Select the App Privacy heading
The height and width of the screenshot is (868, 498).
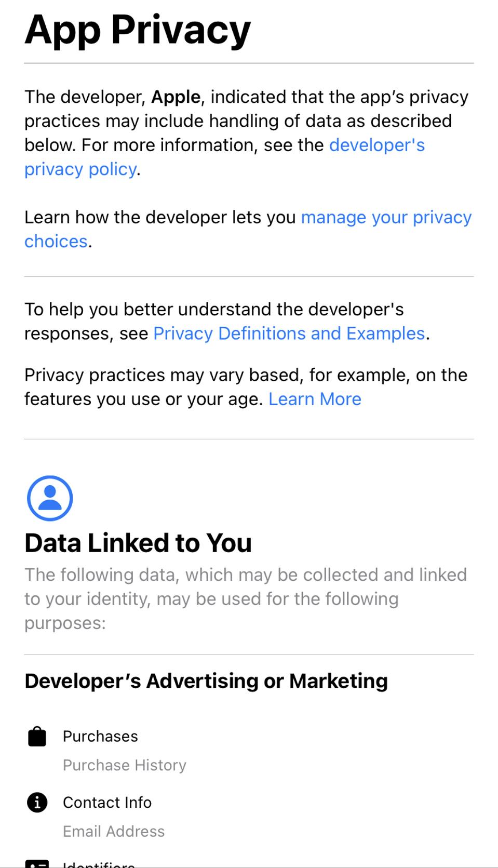click(x=138, y=30)
